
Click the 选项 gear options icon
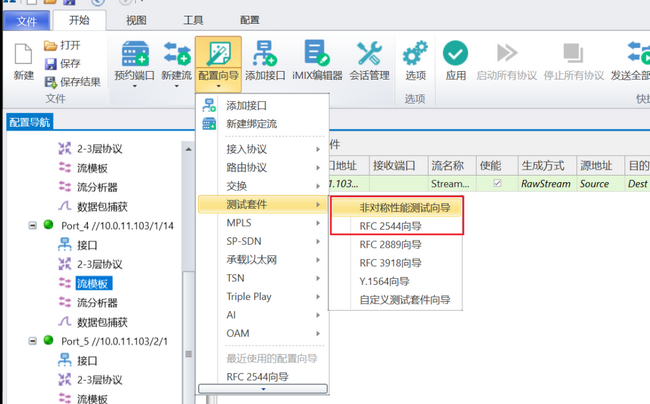(x=415, y=54)
